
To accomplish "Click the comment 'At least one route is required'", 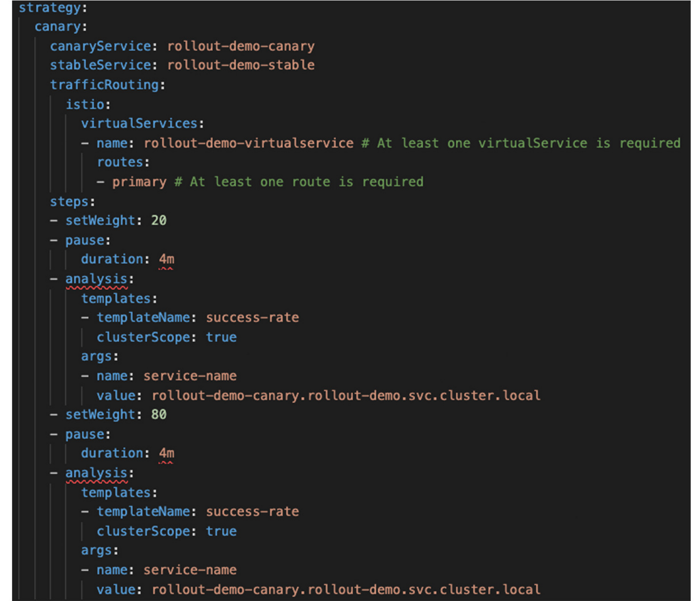I will (299, 182).
